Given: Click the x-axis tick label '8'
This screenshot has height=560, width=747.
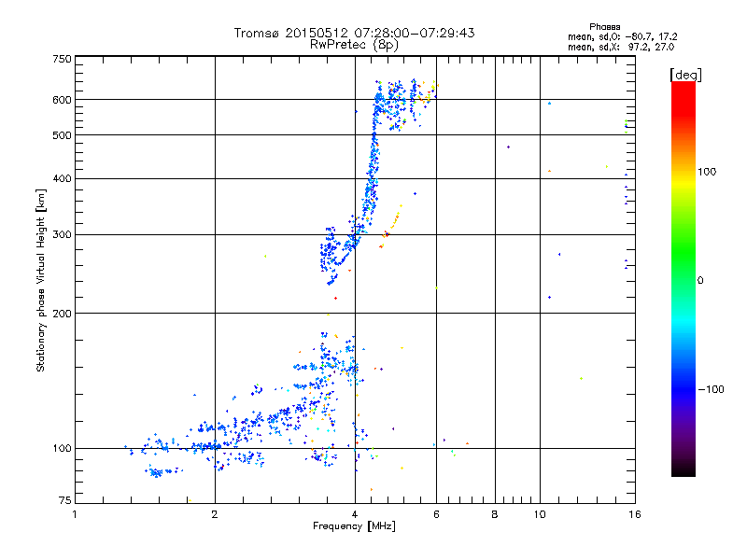Looking at the screenshot, I should click(x=495, y=514).
